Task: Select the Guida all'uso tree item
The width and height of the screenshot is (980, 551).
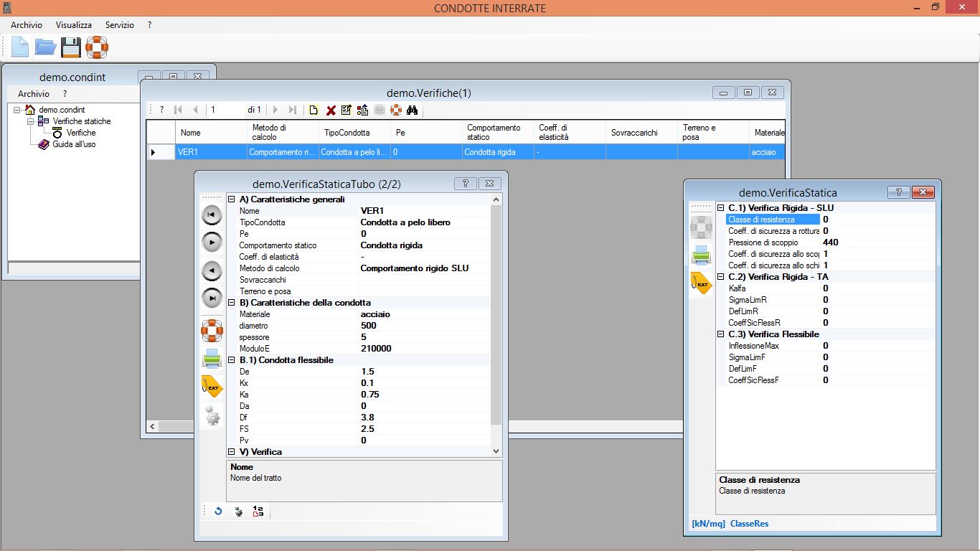Action: [74, 144]
